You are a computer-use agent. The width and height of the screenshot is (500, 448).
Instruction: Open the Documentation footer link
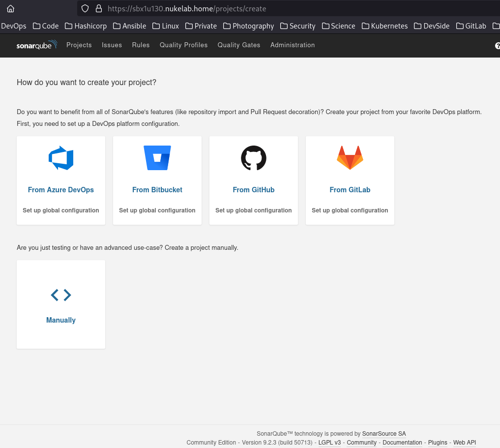[402, 443]
